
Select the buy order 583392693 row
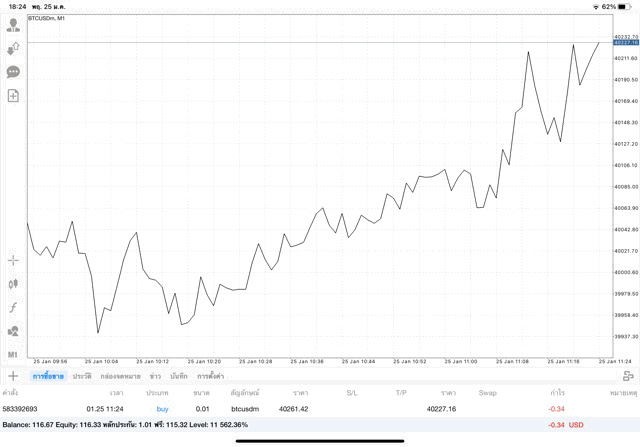tap(300, 409)
